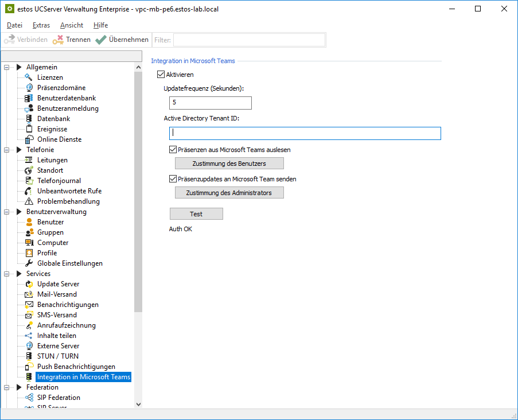518x420 pixels.
Task: Collapse the Allgemein tree node
Action: (x=7, y=67)
